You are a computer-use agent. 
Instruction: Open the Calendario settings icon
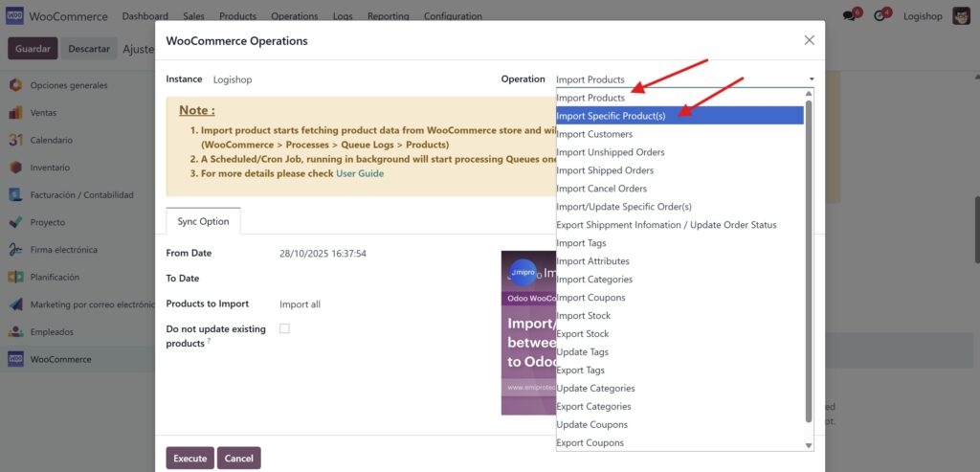point(15,140)
